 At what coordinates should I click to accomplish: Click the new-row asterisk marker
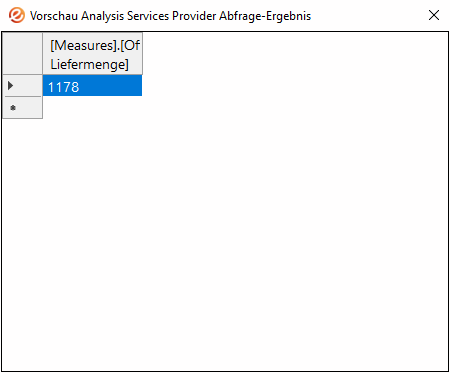13,108
